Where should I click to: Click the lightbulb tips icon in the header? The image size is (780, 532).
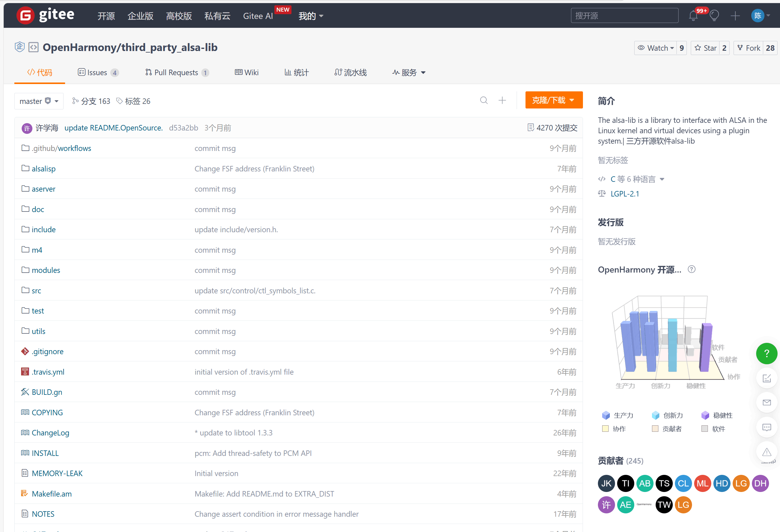point(714,16)
